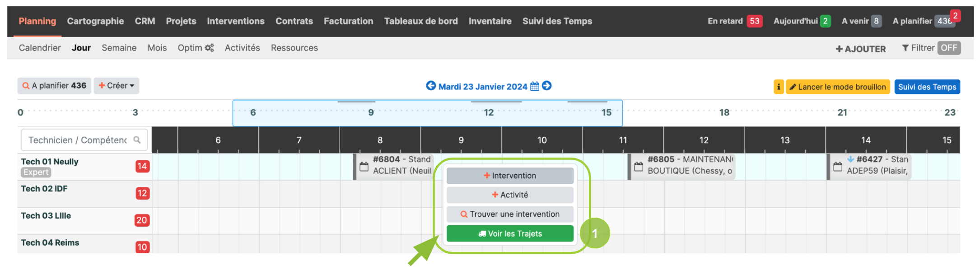Toggle the Filtrer OFF switch

[949, 48]
